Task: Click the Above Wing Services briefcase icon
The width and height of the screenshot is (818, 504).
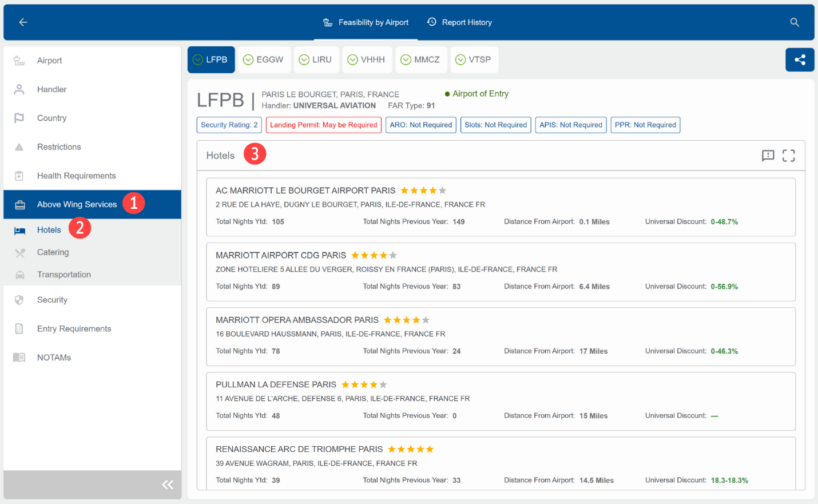Action: pyautogui.click(x=20, y=205)
